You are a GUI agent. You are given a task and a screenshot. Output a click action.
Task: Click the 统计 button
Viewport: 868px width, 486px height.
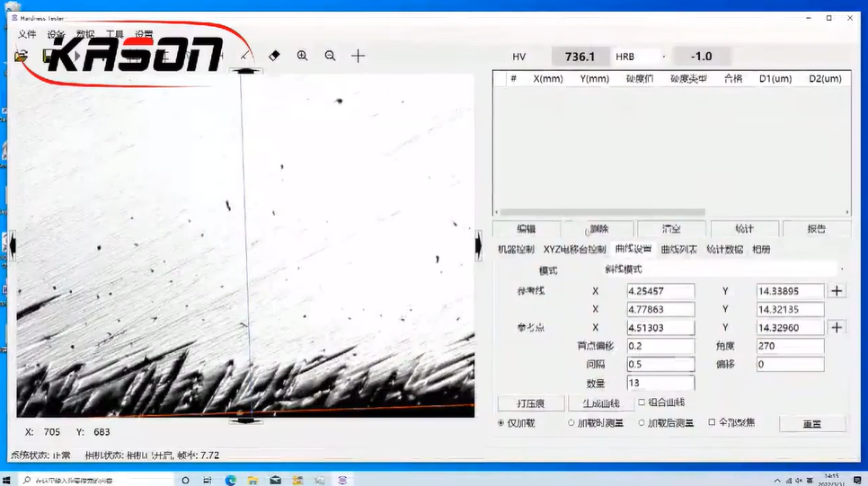(745, 228)
